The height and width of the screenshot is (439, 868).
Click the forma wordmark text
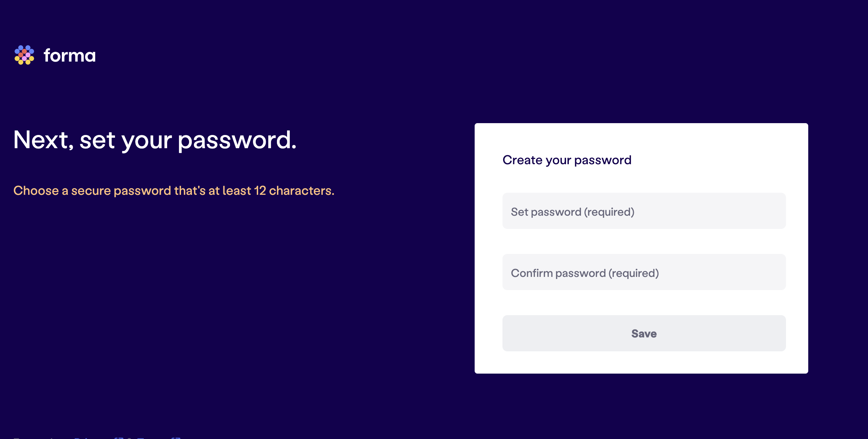69,56
